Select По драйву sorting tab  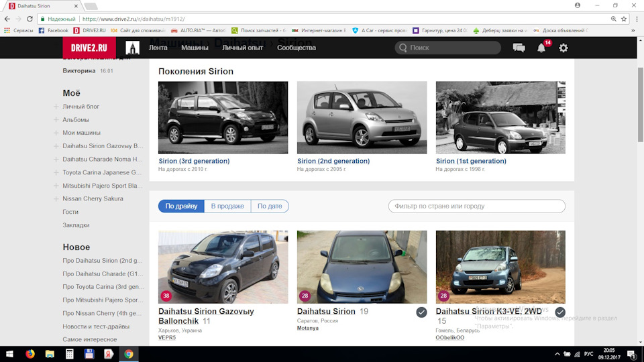(181, 206)
